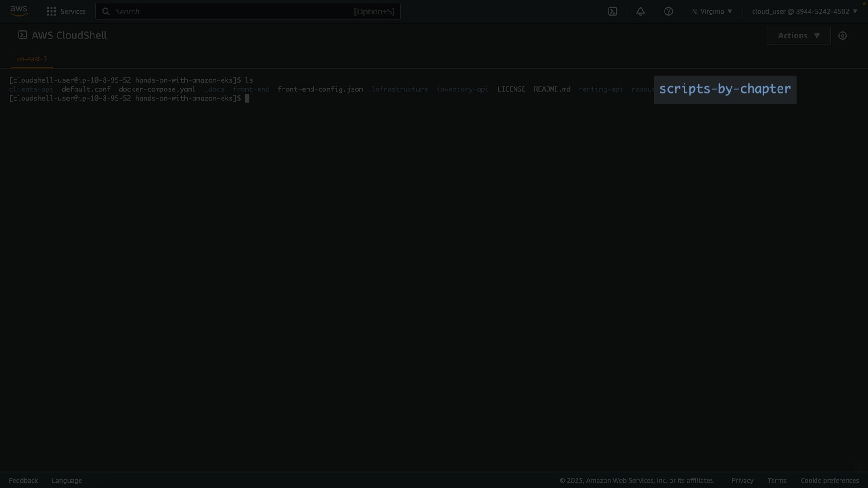Expand the Actions dropdown menu
Screen dimensions: 868x488
(798, 36)
